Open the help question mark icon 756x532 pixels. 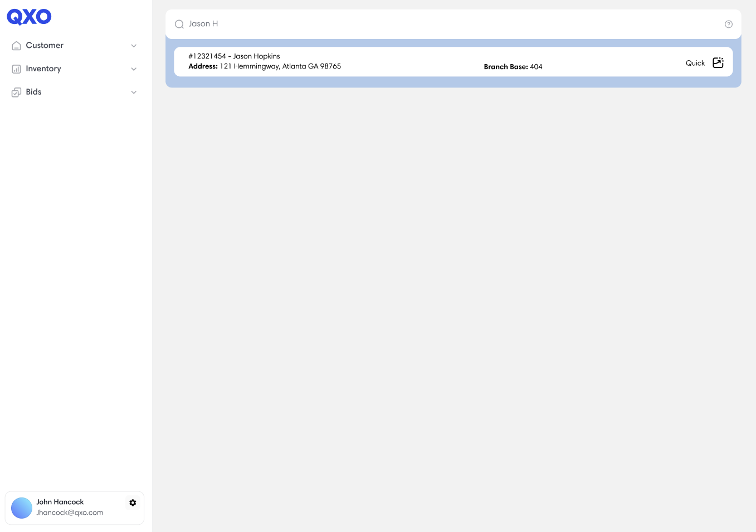[x=728, y=24]
